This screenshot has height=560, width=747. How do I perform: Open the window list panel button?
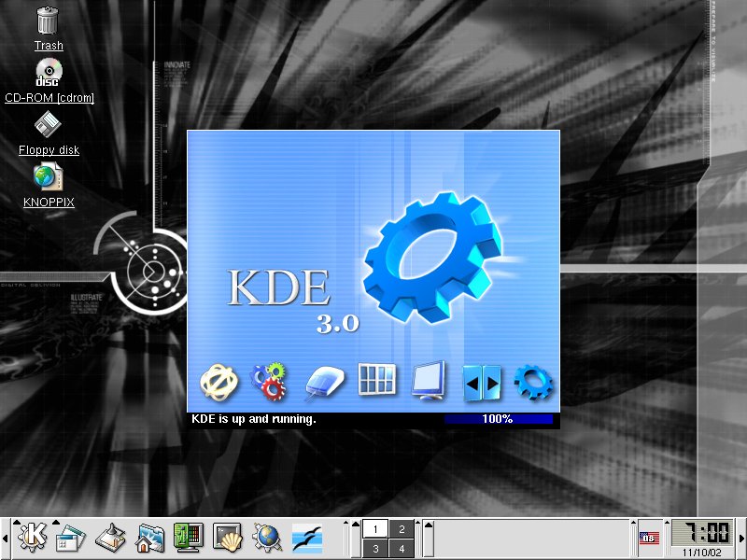(x=71, y=539)
